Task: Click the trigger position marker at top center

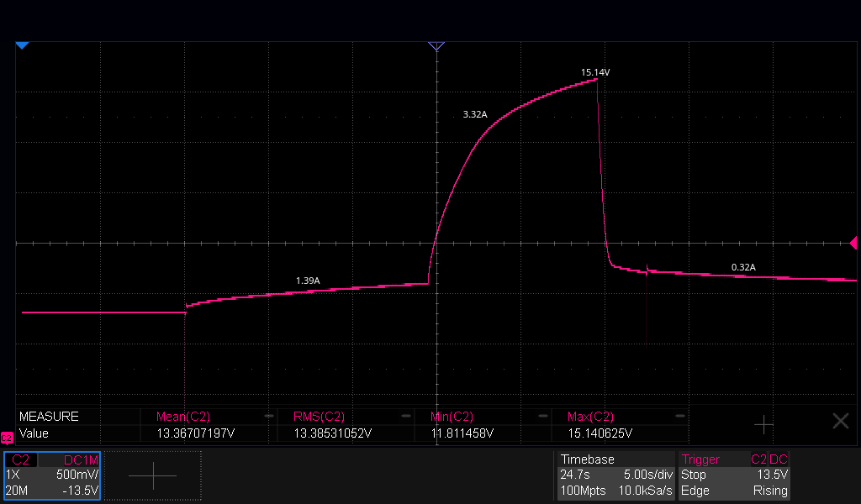Action: point(436,46)
